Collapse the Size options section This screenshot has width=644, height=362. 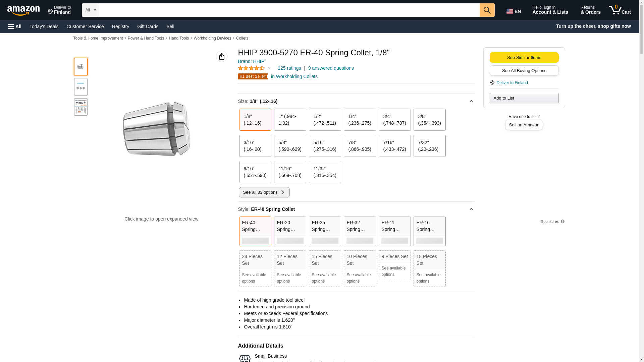tap(471, 101)
